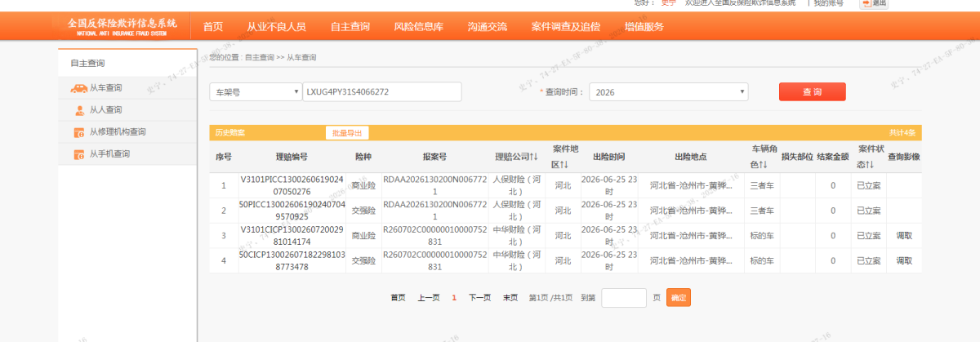Click 中华财险(河北) in row 3
980x342 pixels.
(516, 236)
